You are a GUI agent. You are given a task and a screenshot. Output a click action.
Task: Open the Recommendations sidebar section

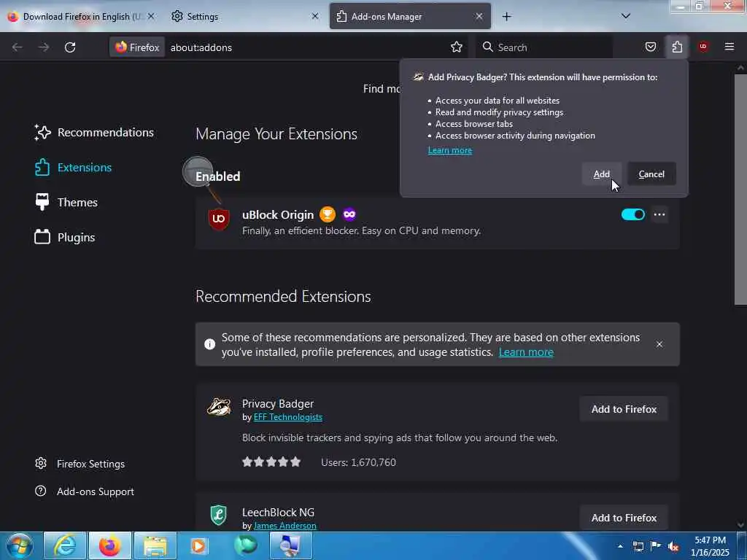[x=94, y=133]
